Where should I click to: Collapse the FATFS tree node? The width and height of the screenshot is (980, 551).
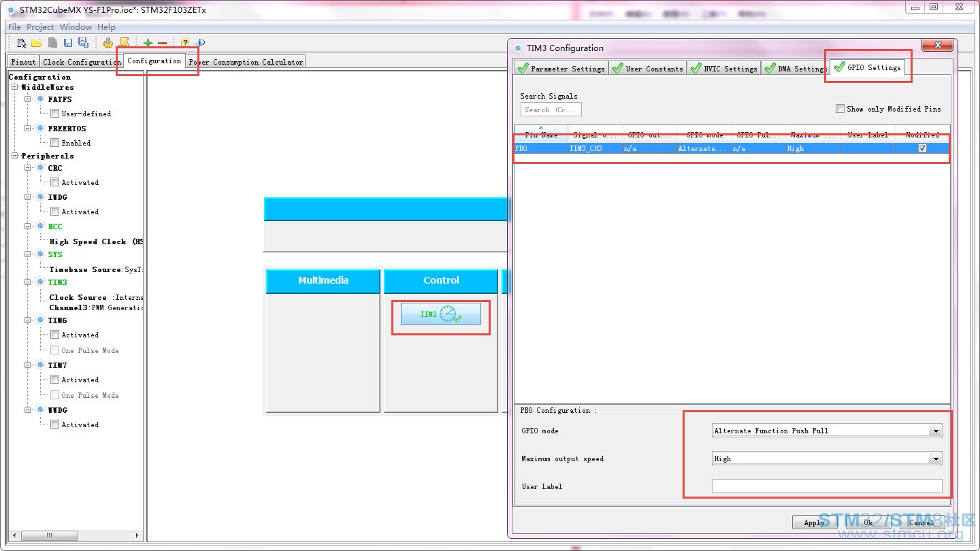coord(29,99)
